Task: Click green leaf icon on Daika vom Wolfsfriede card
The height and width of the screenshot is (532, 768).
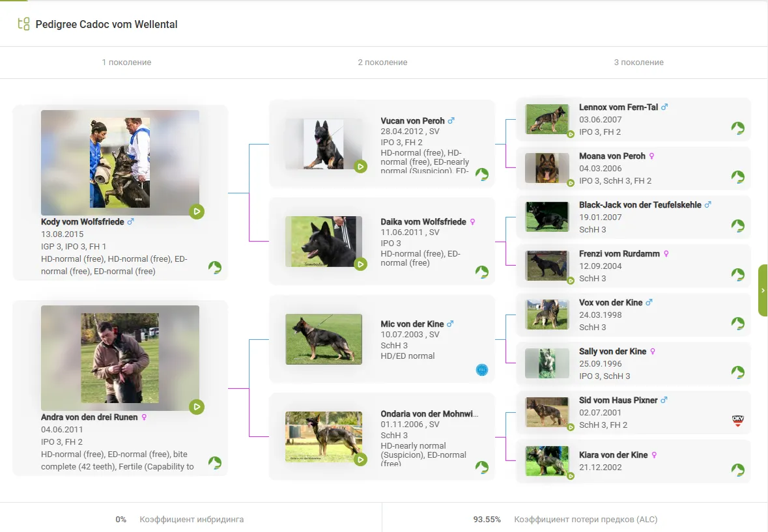Action: (482, 272)
